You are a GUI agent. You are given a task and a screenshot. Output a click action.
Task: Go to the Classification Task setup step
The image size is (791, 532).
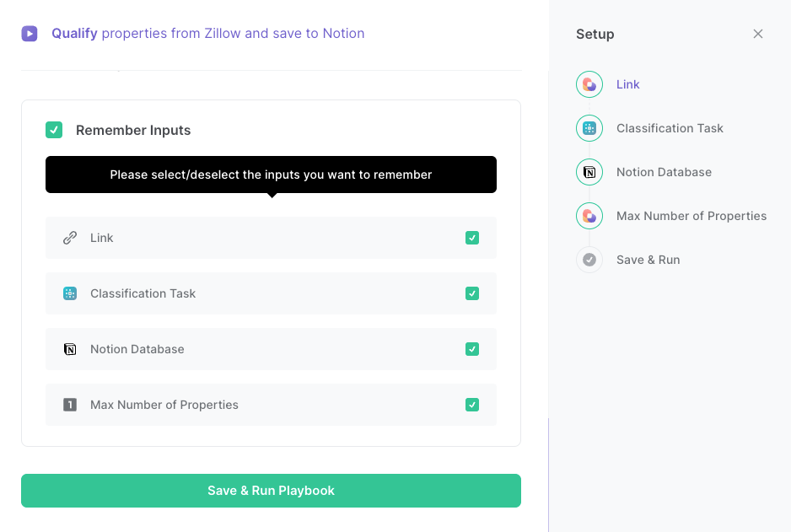pos(670,128)
